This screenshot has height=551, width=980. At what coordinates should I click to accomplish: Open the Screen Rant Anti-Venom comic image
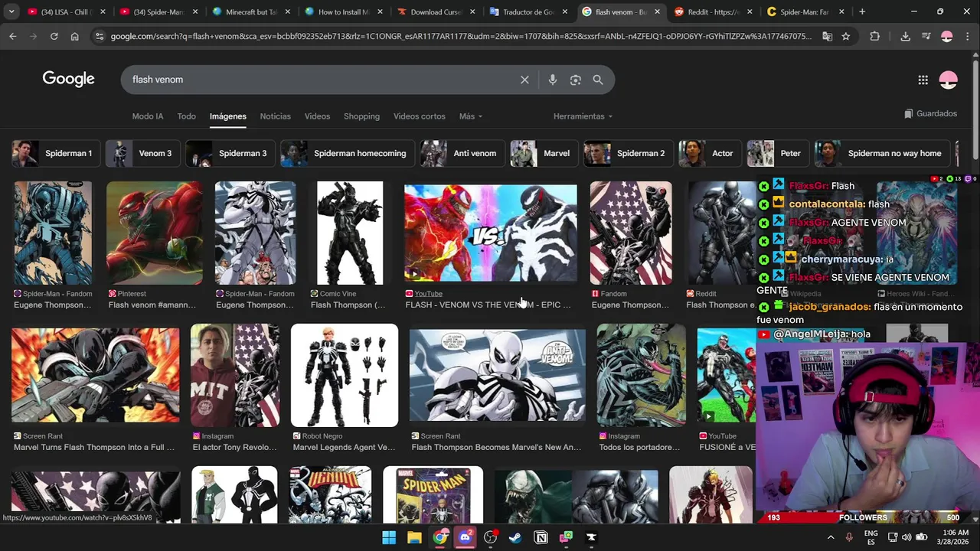click(497, 375)
